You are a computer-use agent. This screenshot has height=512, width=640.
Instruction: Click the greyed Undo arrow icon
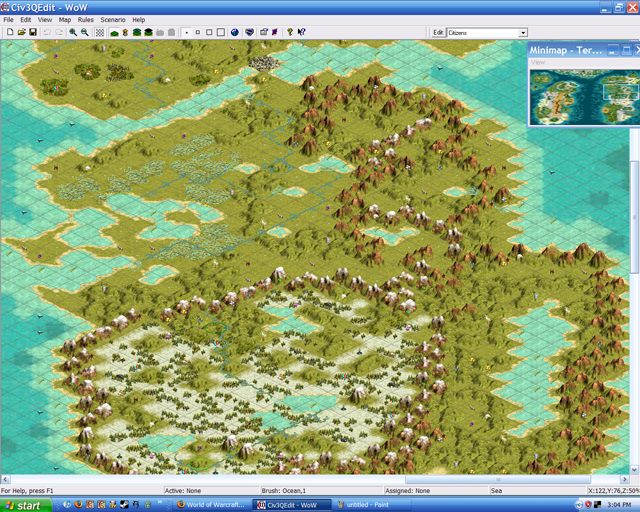47,32
